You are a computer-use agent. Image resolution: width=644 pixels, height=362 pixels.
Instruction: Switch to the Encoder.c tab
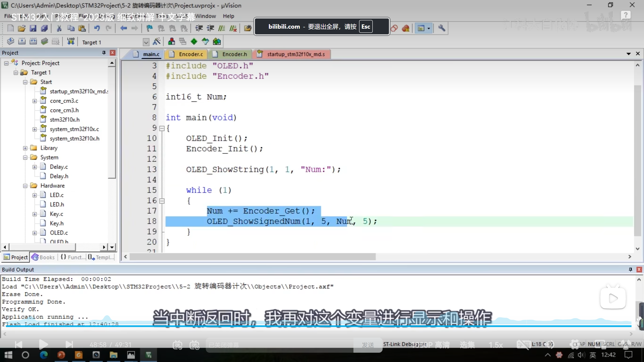(190, 54)
